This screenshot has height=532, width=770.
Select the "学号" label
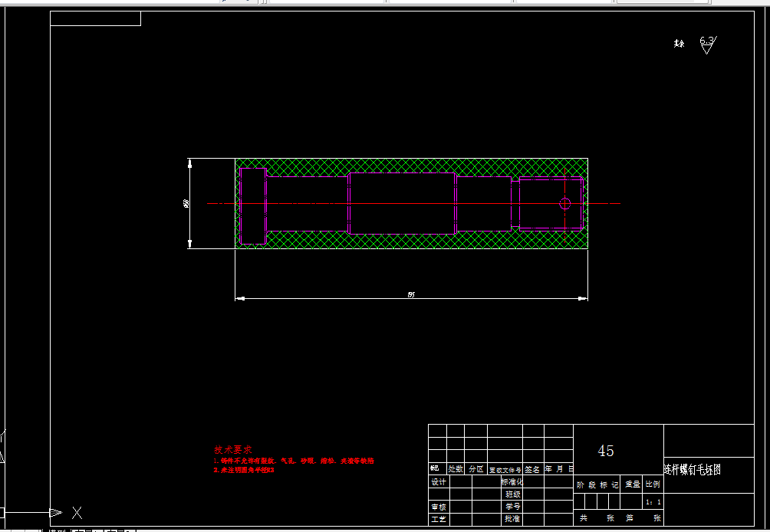point(512,507)
